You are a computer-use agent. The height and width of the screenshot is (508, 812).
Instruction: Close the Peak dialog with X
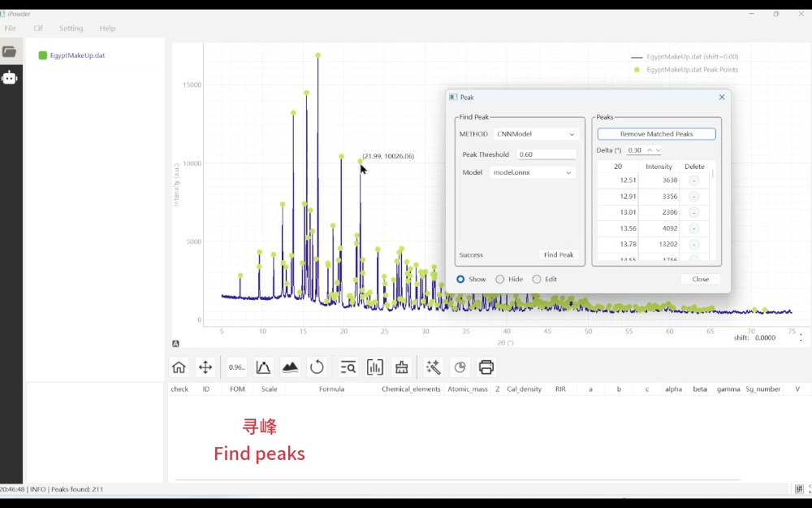click(721, 97)
